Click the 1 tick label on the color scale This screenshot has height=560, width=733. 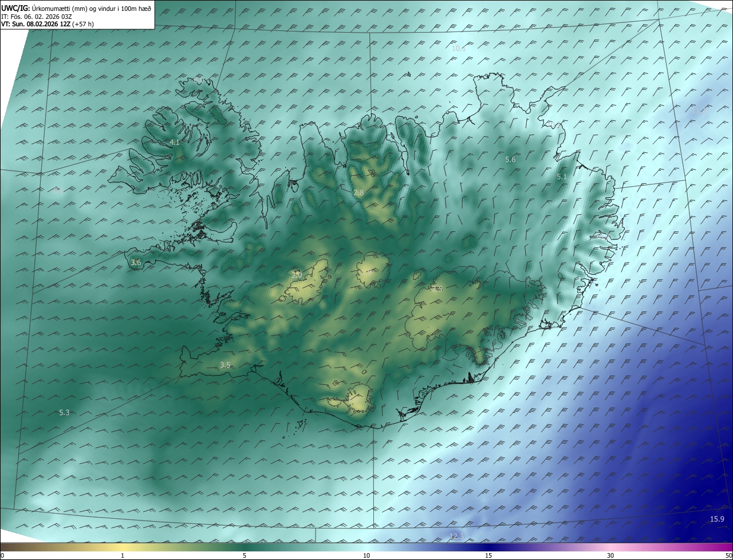123,555
